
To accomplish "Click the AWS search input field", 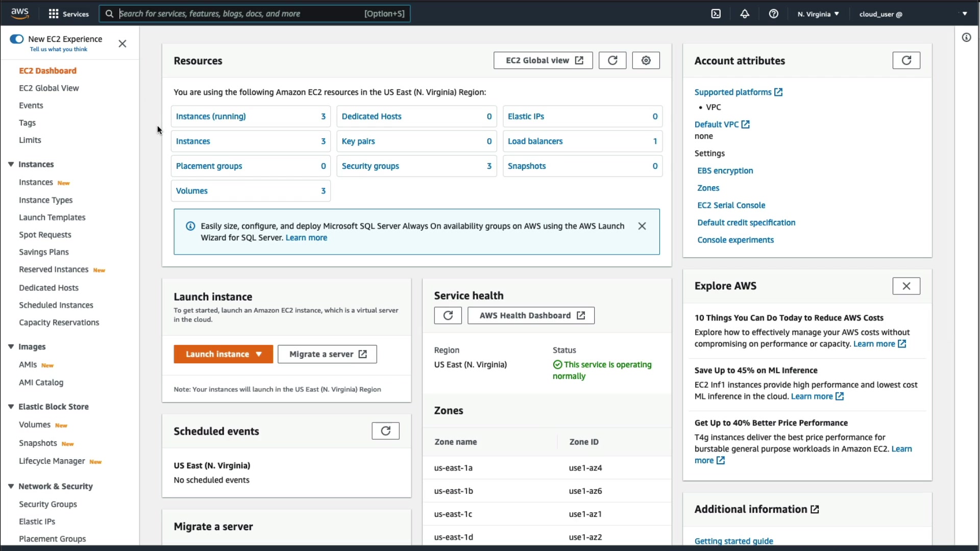I will coord(240,14).
